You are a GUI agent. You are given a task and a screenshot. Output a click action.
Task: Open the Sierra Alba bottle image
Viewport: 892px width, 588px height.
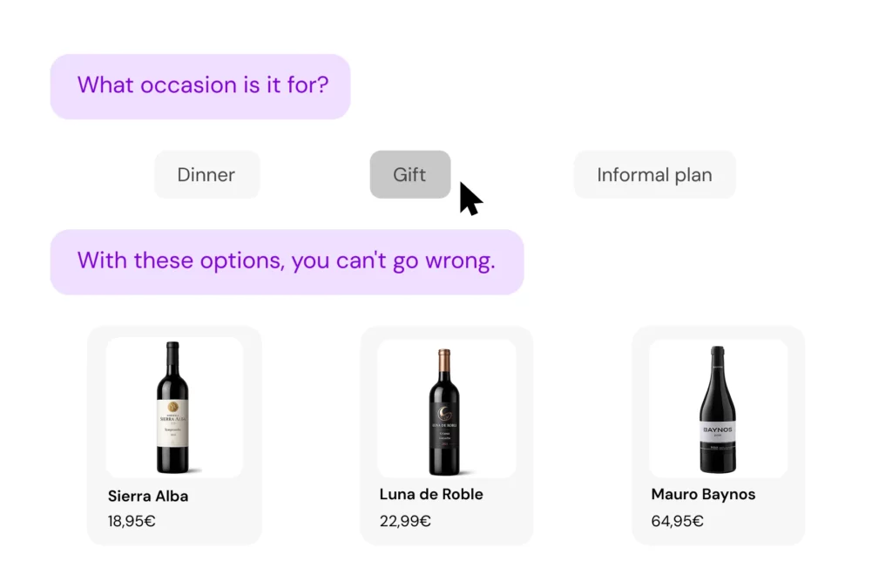(x=173, y=407)
